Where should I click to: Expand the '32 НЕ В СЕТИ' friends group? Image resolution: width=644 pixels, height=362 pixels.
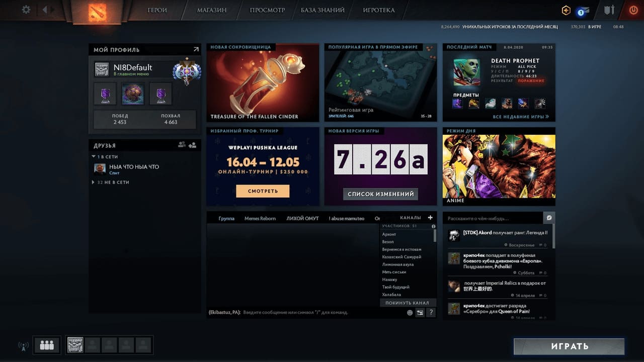[94, 183]
